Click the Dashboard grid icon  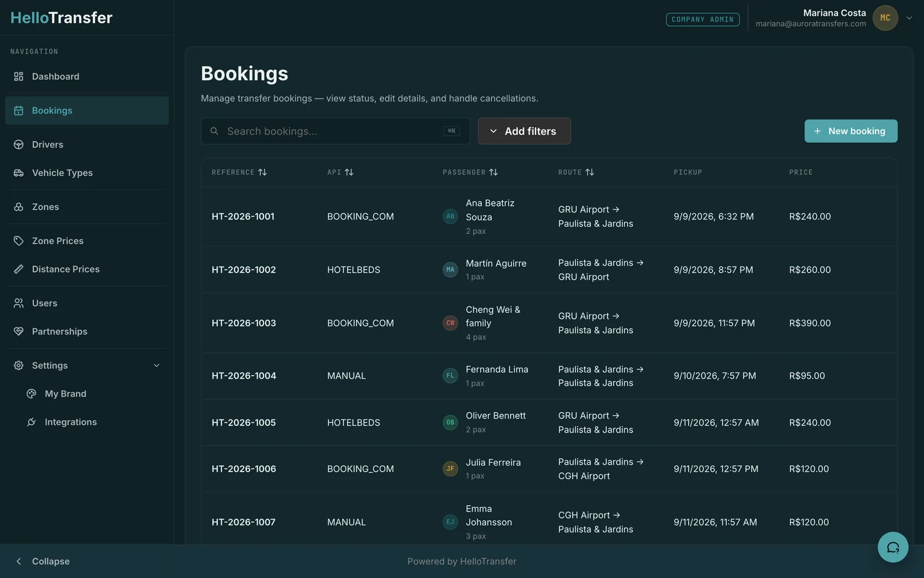(x=18, y=76)
